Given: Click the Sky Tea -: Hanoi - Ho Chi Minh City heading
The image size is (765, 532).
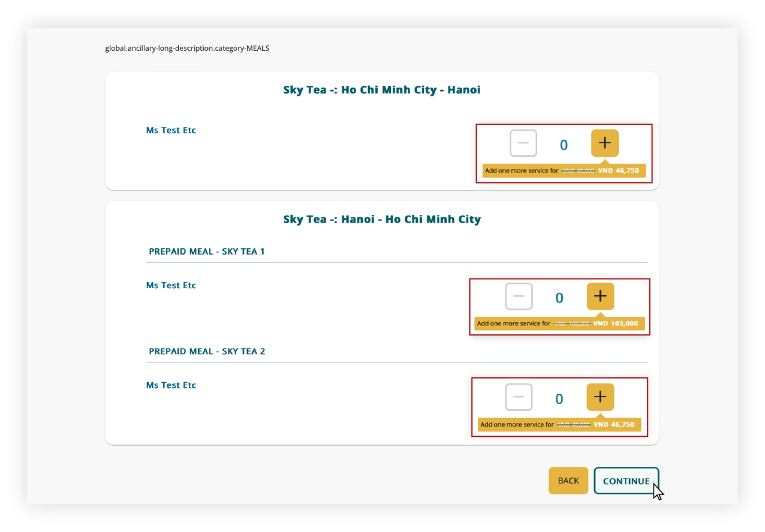Looking at the screenshot, I should pyautogui.click(x=382, y=219).
